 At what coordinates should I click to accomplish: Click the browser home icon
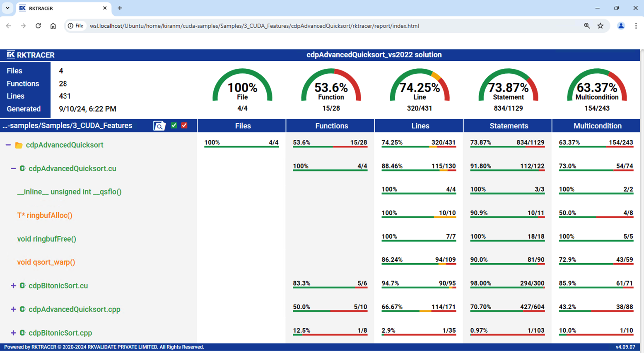[x=53, y=26]
